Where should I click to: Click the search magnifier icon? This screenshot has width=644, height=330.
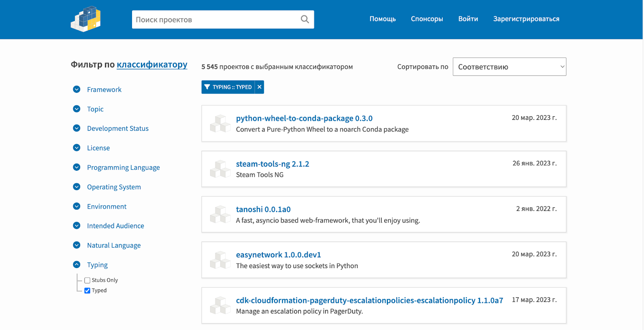click(x=305, y=19)
